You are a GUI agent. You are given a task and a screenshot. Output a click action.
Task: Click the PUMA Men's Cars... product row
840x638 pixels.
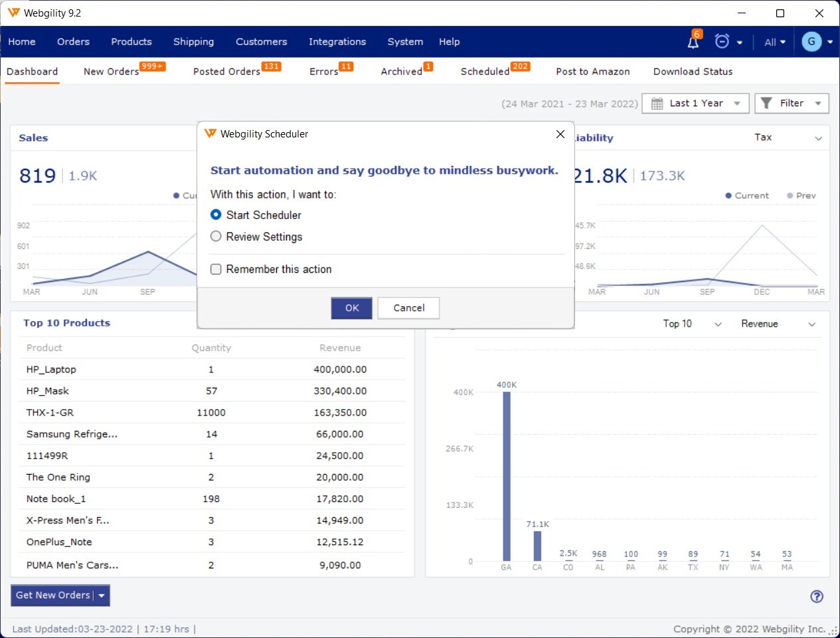tap(211, 565)
